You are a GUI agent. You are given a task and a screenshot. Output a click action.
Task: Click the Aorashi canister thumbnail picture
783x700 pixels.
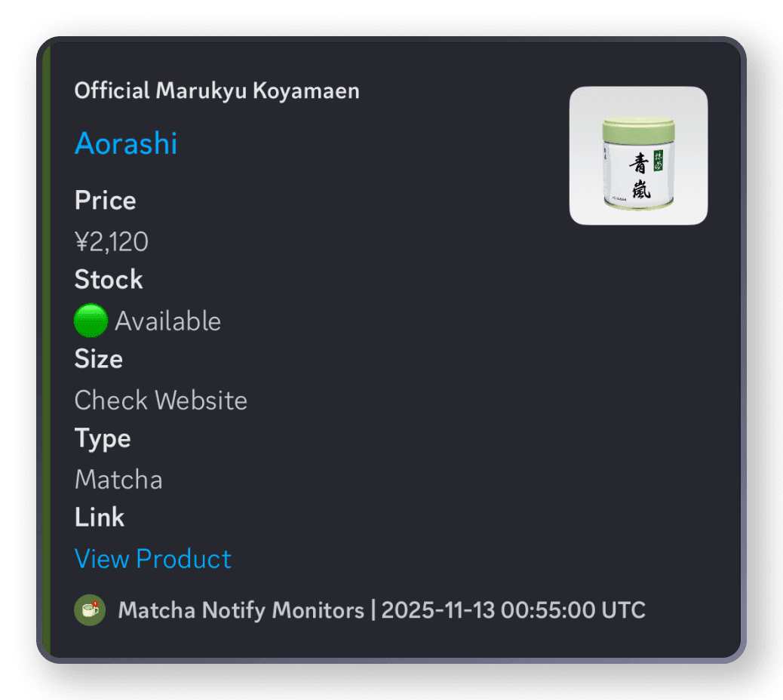click(638, 155)
